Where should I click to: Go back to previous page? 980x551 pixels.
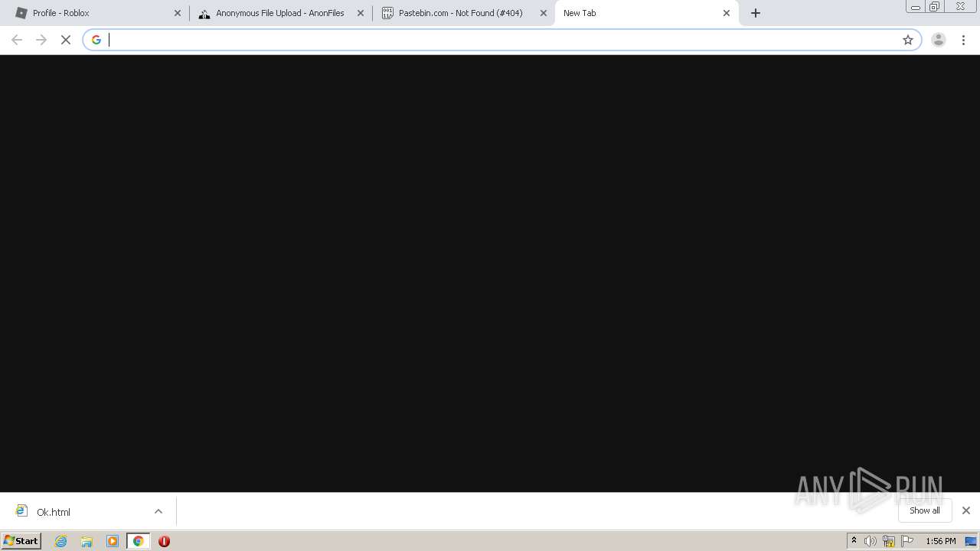pos(17,40)
